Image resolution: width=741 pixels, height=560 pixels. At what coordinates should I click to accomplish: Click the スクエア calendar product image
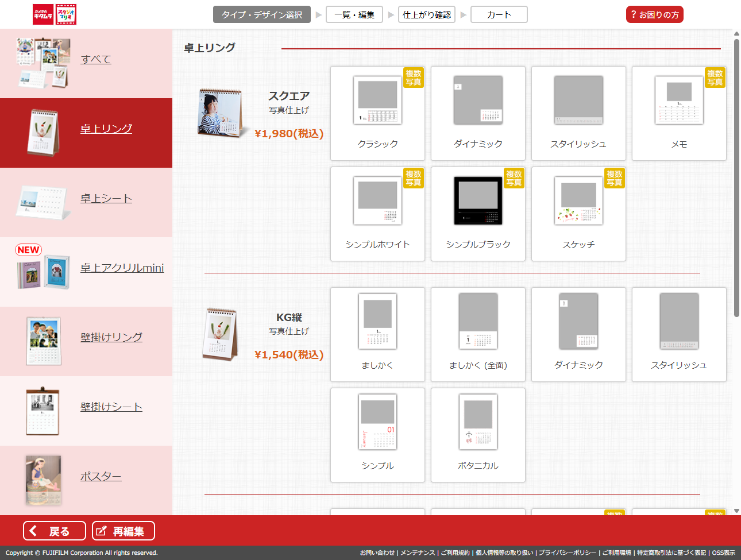219,113
